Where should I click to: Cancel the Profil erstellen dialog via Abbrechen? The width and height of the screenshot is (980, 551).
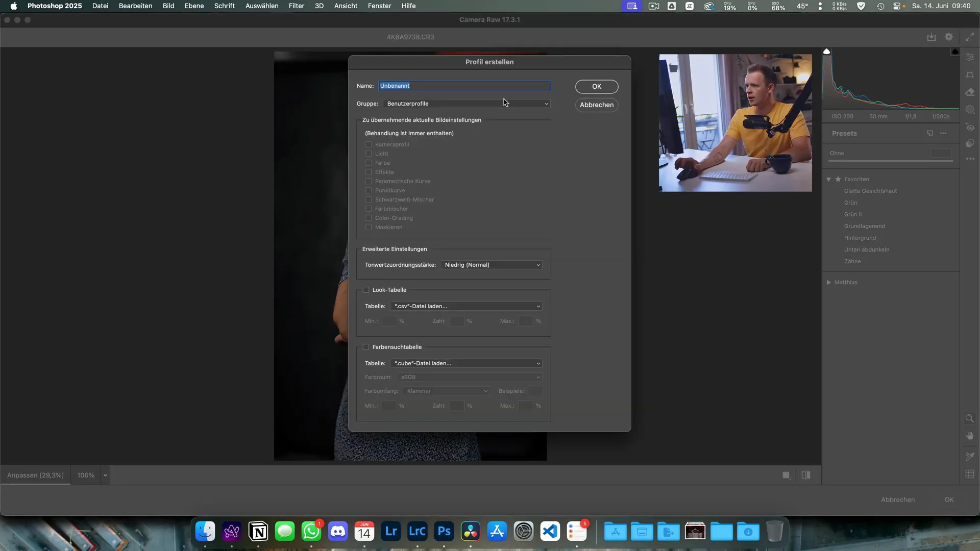tap(597, 105)
